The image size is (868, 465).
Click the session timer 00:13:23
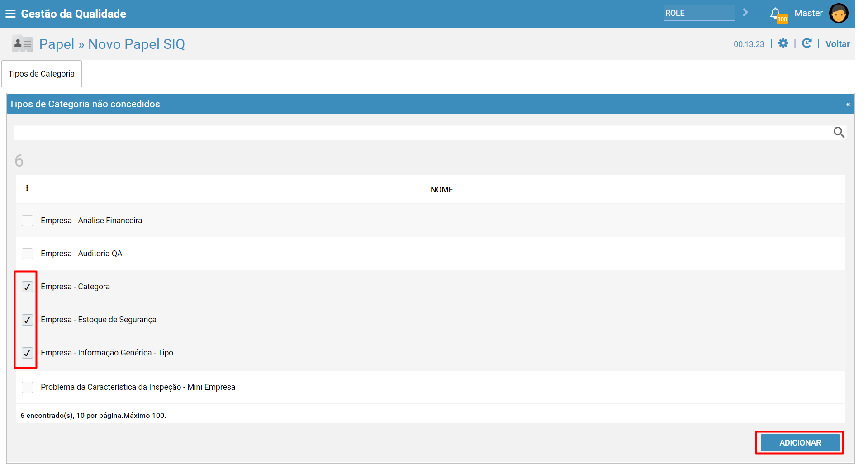pyautogui.click(x=749, y=44)
